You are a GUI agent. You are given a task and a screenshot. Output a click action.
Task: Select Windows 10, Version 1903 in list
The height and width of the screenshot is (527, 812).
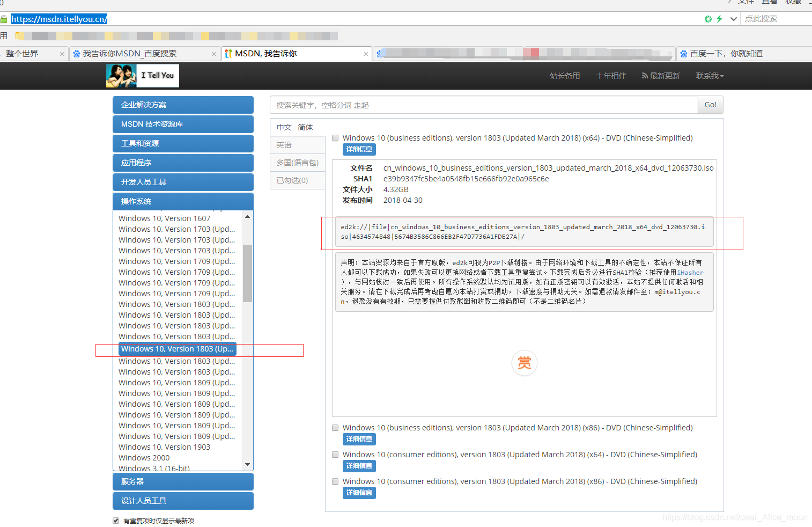165,447
